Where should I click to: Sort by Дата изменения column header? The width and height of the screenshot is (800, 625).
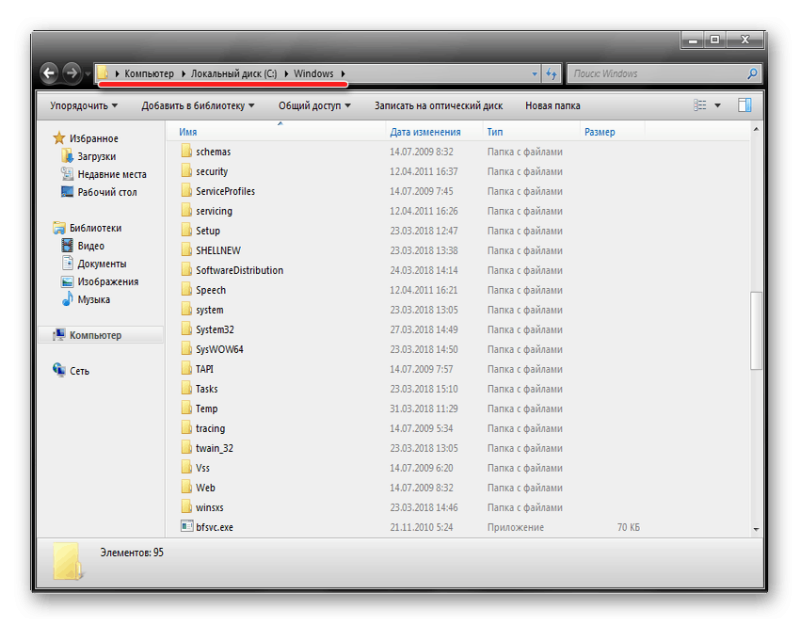425,132
